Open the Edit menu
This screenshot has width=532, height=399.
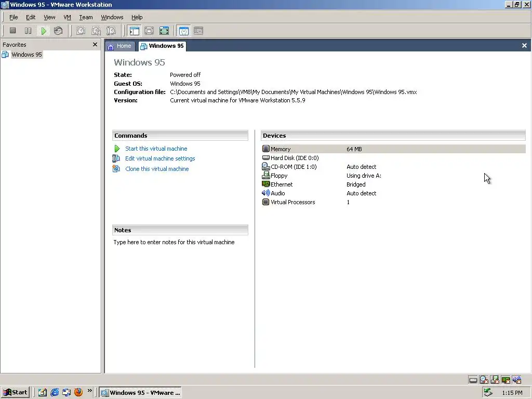[31, 17]
